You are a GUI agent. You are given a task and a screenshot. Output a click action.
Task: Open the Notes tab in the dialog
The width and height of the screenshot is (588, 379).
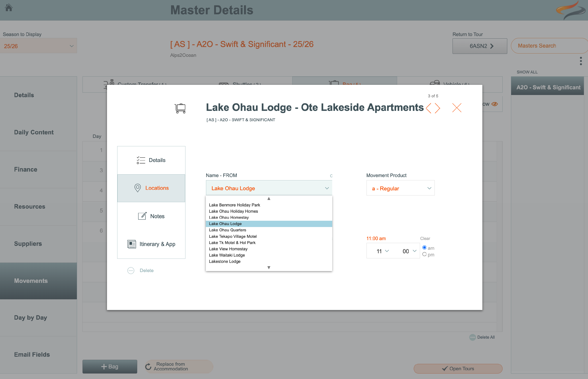[x=151, y=216]
